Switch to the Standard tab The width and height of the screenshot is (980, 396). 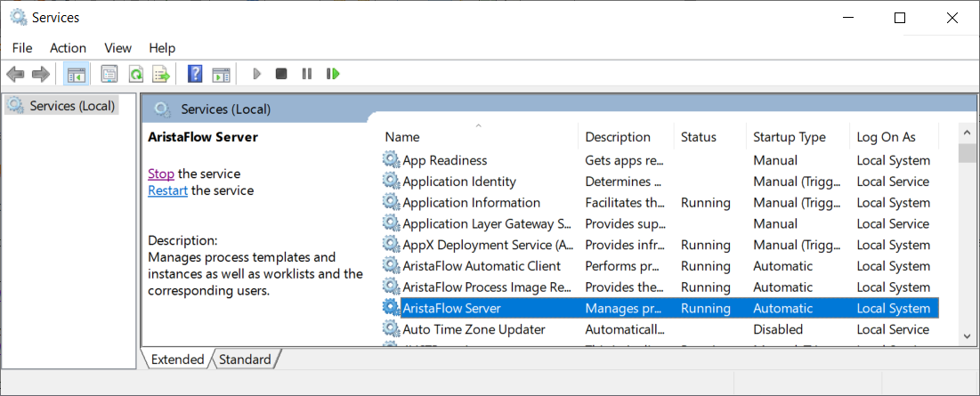click(x=245, y=360)
